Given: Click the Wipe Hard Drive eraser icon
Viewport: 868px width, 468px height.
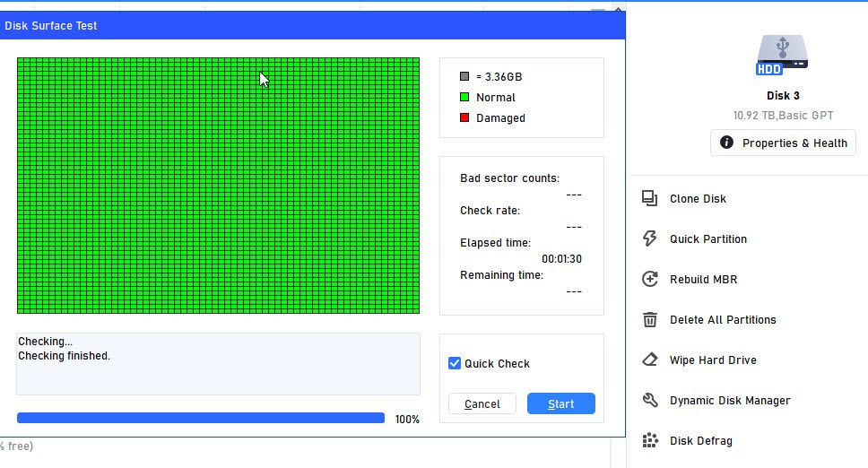Looking at the screenshot, I should [650, 360].
